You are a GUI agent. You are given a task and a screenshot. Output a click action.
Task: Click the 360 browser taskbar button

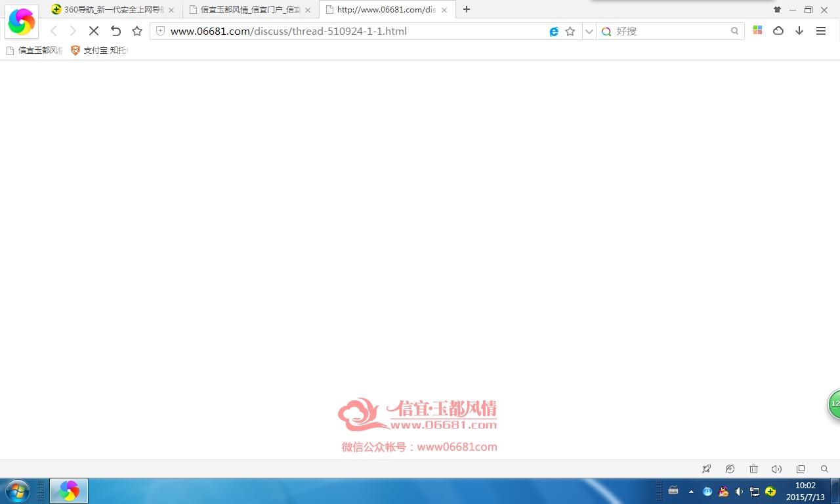click(69, 491)
